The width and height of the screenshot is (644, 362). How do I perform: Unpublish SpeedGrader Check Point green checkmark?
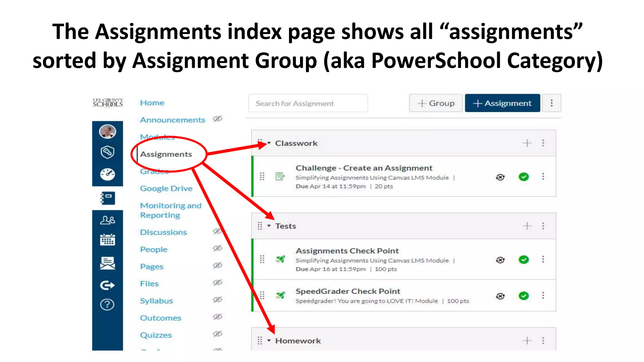524,296
